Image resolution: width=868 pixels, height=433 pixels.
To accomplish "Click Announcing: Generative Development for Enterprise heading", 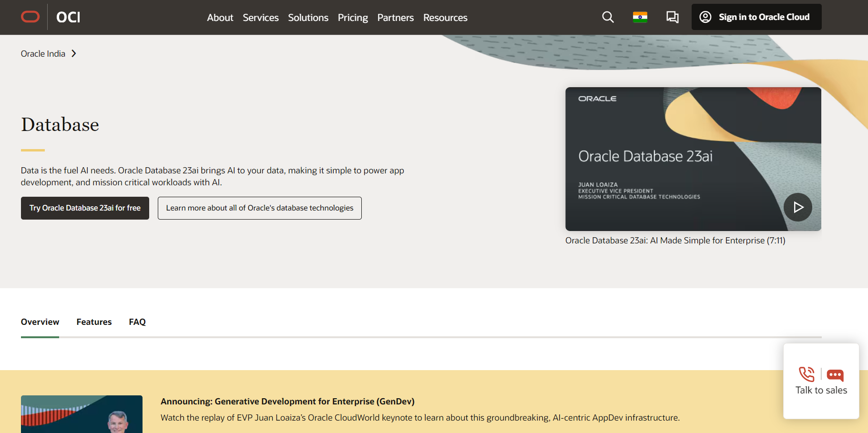I will tap(287, 402).
